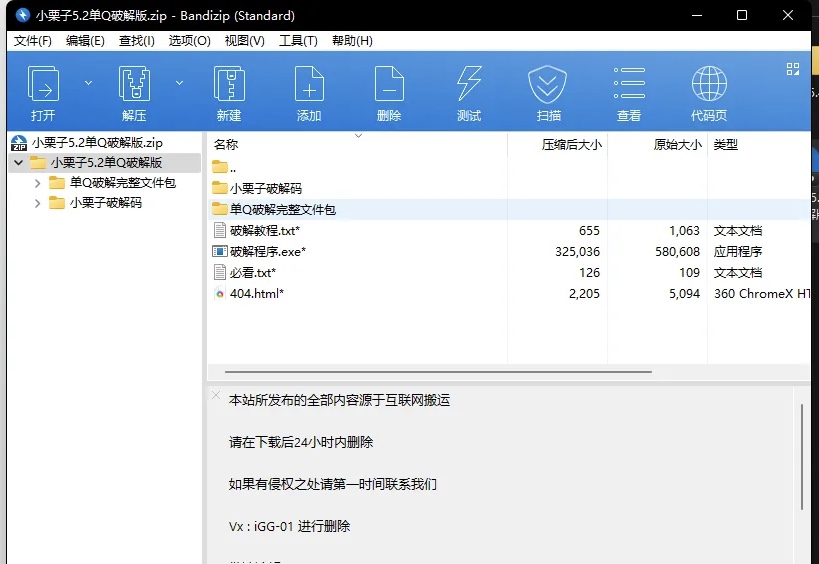Expand the 小栗子破解码 tree node
The width and height of the screenshot is (819, 564).
tap(38, 203)
